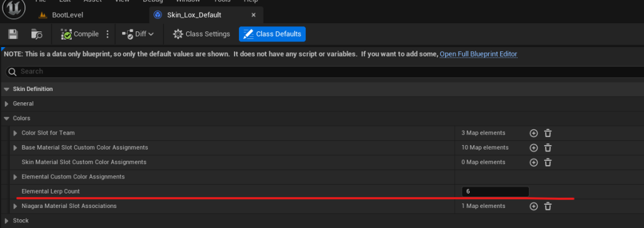Switch to the BootLevel tab
644x228 pixels.
point(68,15)
